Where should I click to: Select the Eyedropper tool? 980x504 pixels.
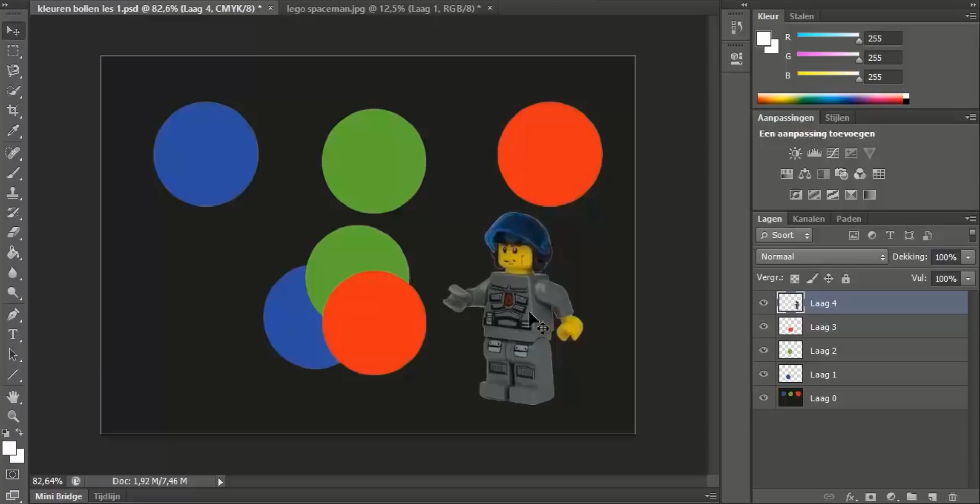[13, 131]
